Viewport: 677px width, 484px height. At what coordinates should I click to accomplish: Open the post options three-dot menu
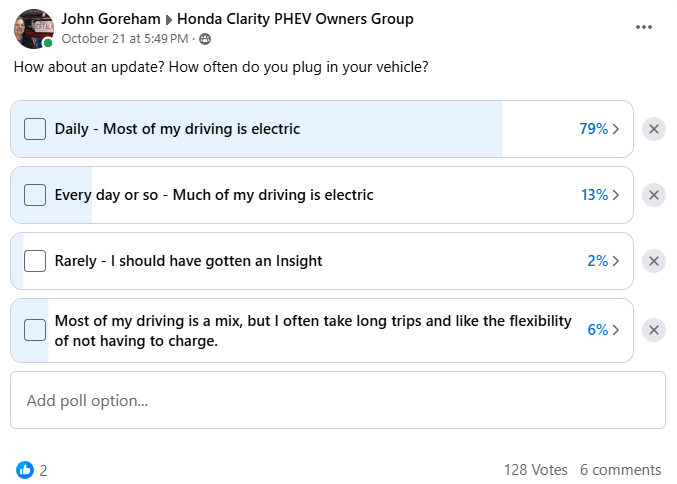click(644, 27)
